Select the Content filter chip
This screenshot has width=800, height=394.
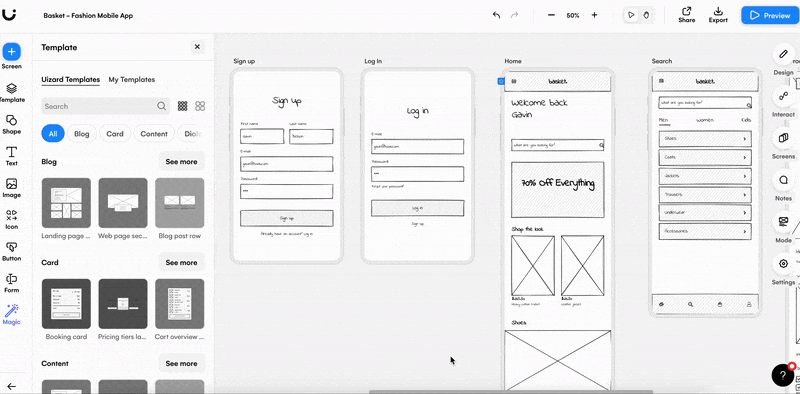tap(154, 134)
